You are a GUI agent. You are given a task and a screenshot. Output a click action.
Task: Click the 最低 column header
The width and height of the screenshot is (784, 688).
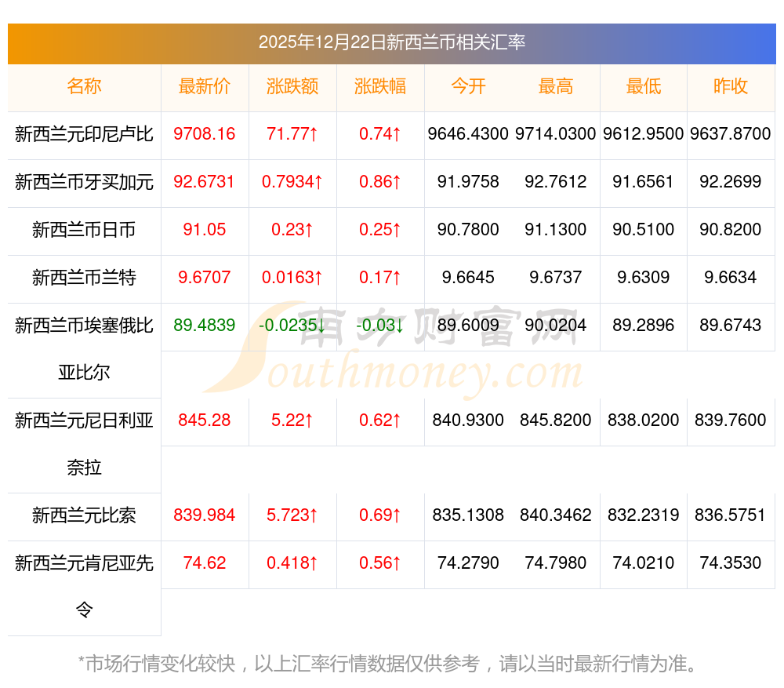(x=644, y=86)
